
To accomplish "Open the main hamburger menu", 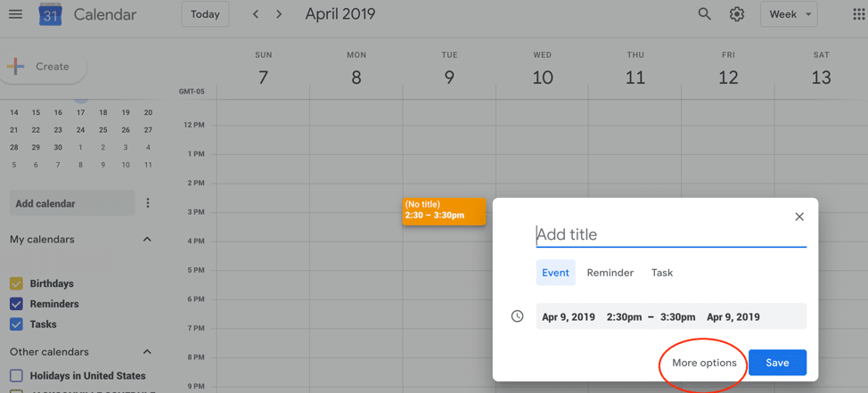I will tap(15, 14).
